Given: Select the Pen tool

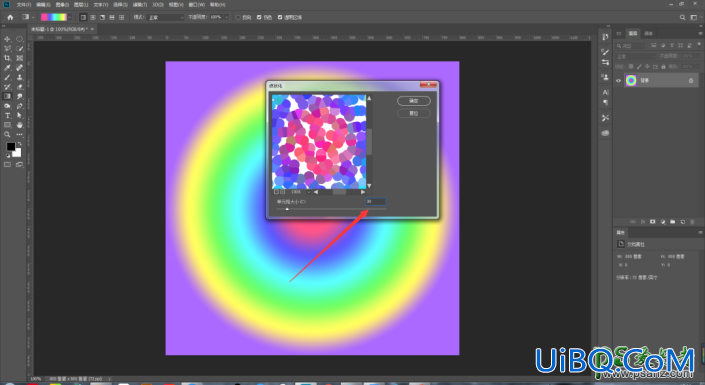Looking at the screenshot, I should pyautogui.click(x=20, y=106).
